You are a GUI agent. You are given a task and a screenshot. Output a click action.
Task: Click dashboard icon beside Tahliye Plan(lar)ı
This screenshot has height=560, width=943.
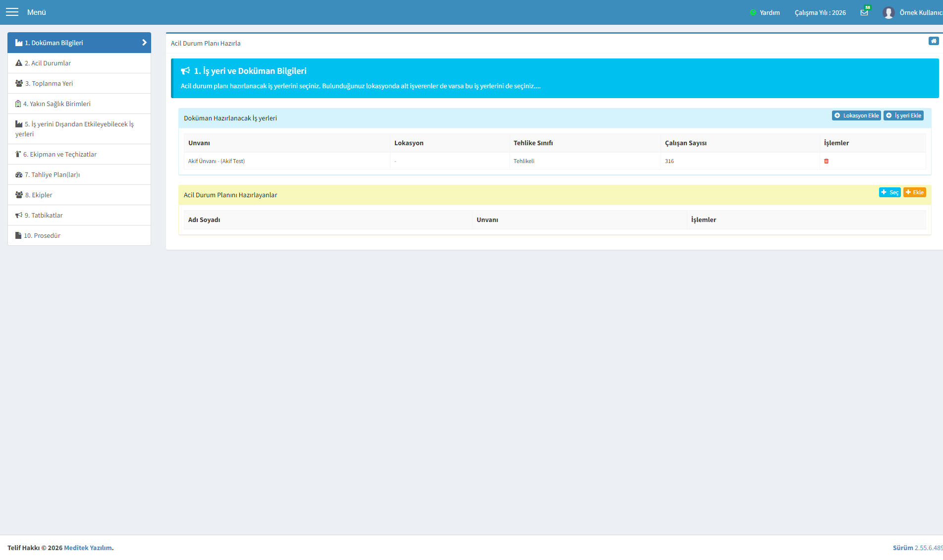point(19,174)
